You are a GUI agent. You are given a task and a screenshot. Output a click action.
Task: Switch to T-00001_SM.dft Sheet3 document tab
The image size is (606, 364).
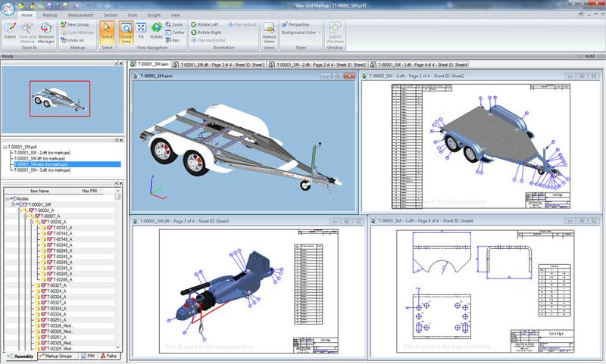point(219,64)
